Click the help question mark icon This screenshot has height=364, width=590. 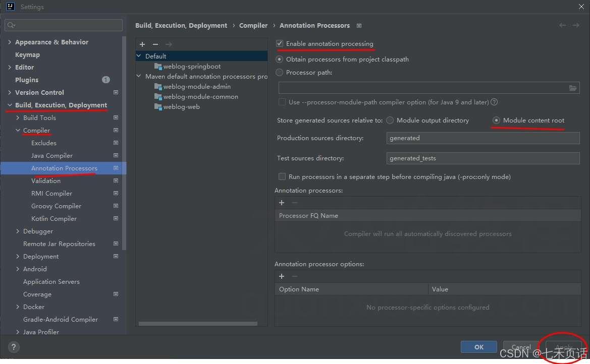(13, 347)
